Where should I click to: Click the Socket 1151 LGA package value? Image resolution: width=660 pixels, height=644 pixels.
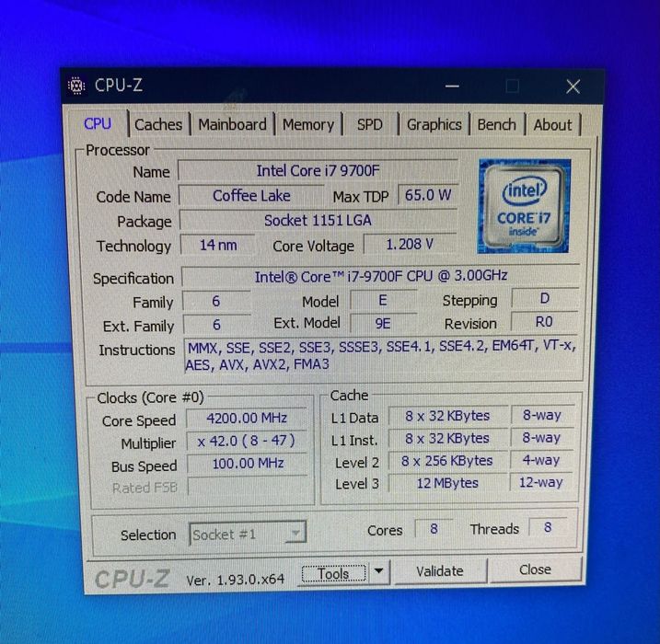pos(318,221)
